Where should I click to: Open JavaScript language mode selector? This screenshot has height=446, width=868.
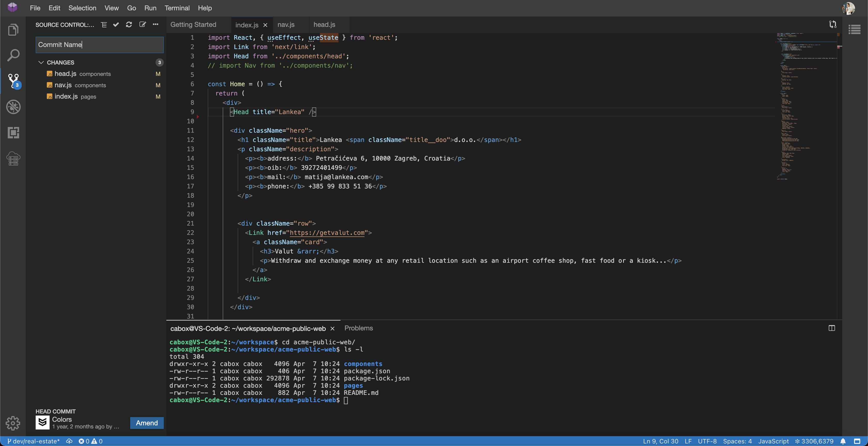[773, 441]
